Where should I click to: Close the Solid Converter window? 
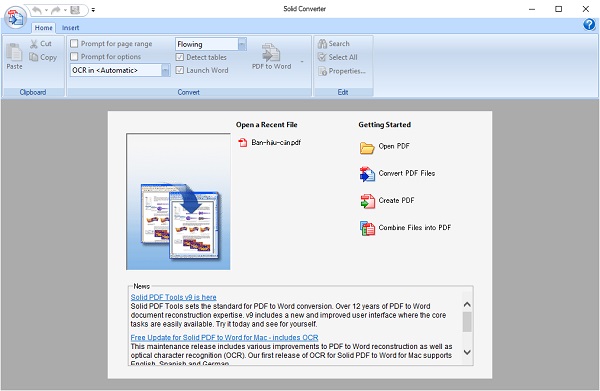[x=585, y=9]
